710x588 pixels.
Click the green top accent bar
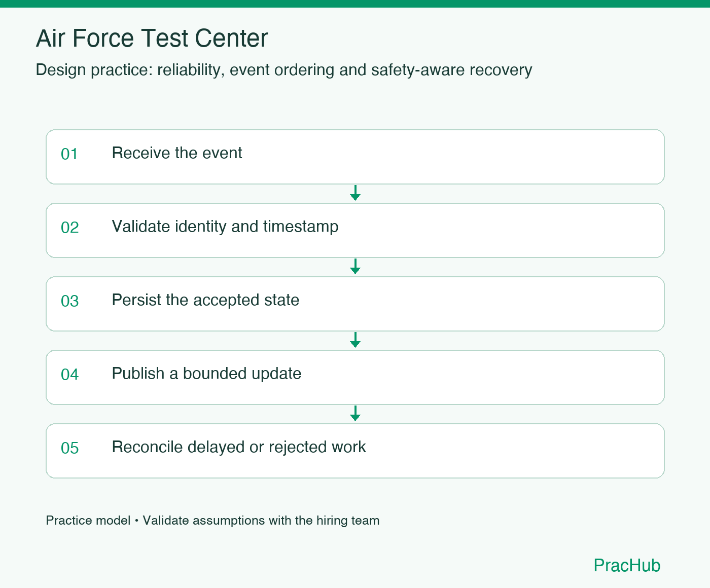[355, 4]
